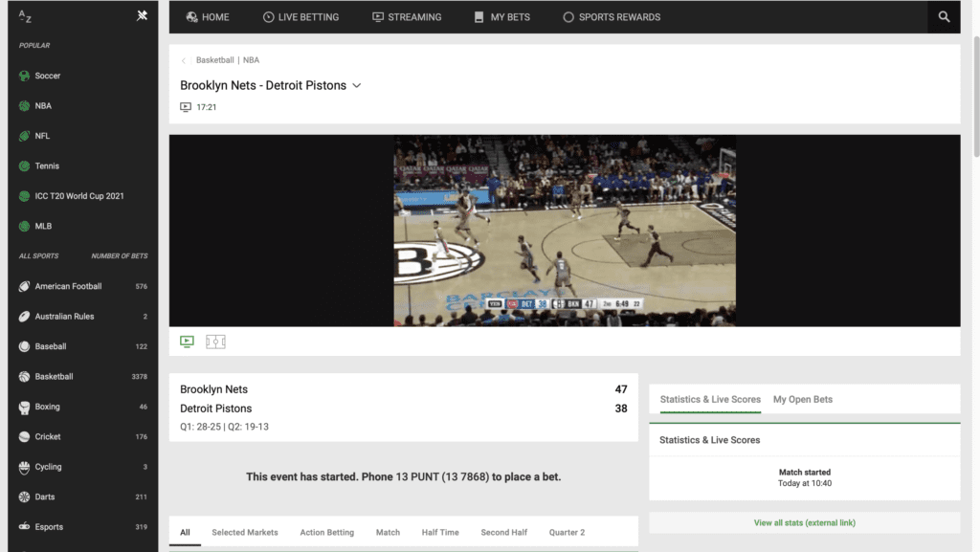The height and width of the screenshot is (552, 980).
Task: Click the search magnifier icon
Action: 944,17
